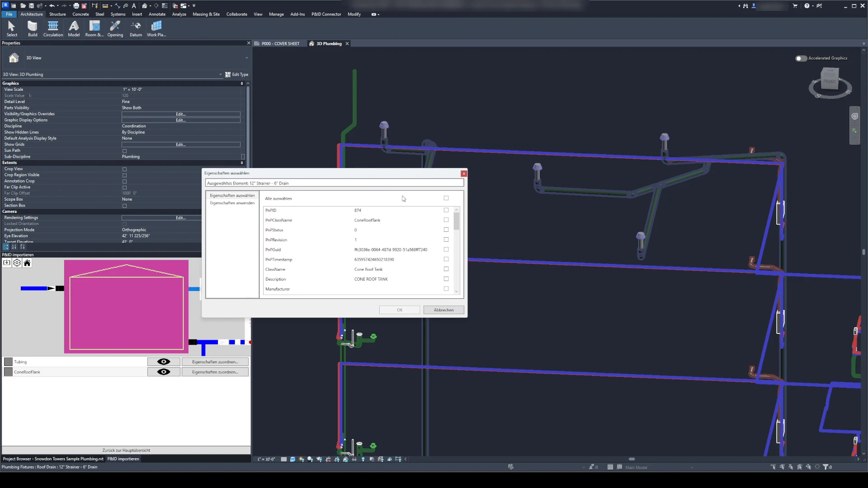Click Zurück zur Hauptübersicht button
868x488 pixels.
coord(126,450)
